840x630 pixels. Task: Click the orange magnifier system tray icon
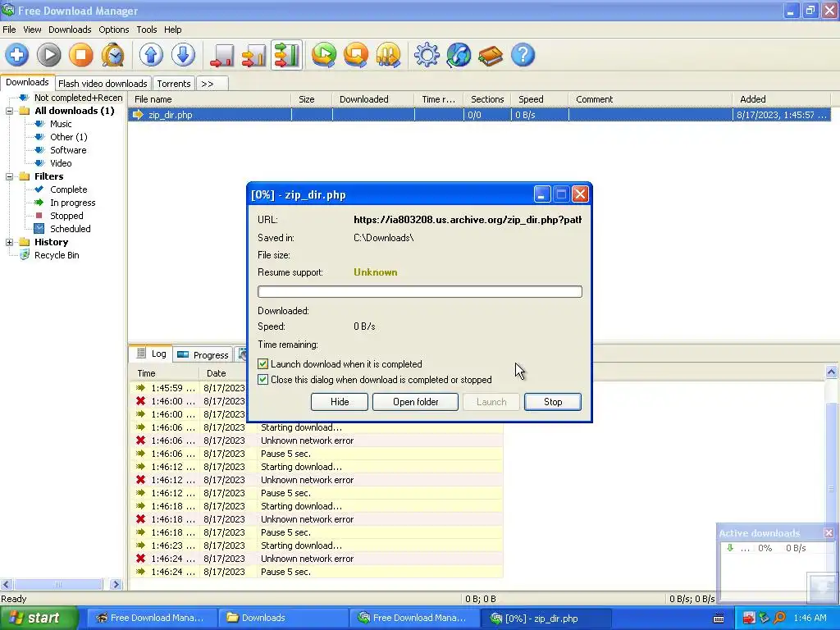click(779, 618)
